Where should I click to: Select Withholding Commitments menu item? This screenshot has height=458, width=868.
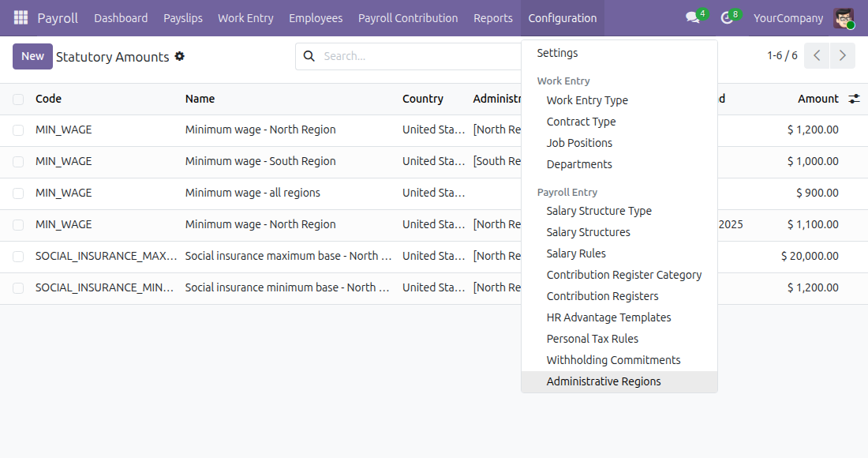click(x=619, y=360)
